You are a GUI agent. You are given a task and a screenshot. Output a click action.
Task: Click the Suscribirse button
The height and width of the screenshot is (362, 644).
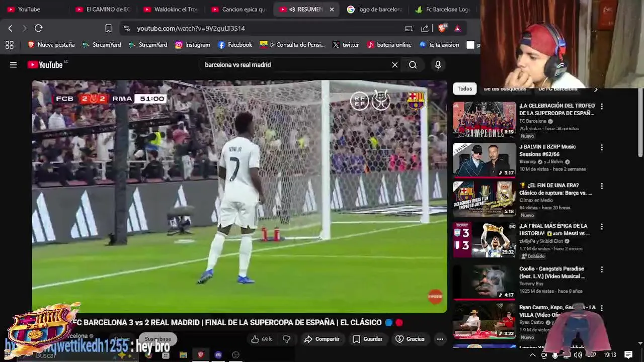click(158, 339)
